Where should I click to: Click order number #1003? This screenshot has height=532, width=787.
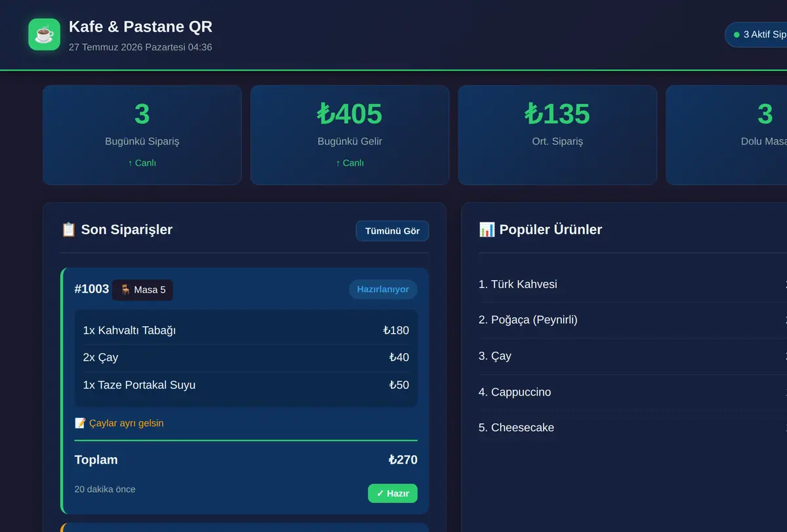(x=92, y=289)
